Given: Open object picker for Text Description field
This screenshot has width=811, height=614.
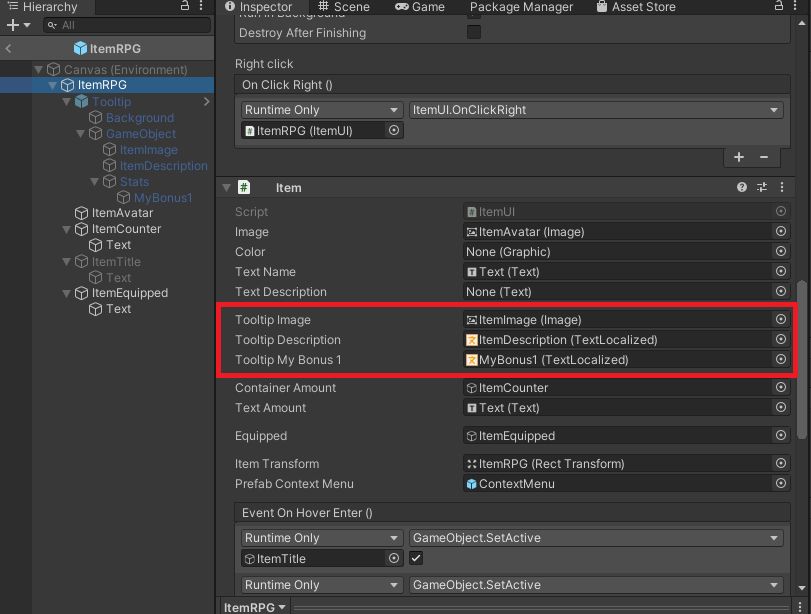Looking at the screenshot, I should point(781,291).
